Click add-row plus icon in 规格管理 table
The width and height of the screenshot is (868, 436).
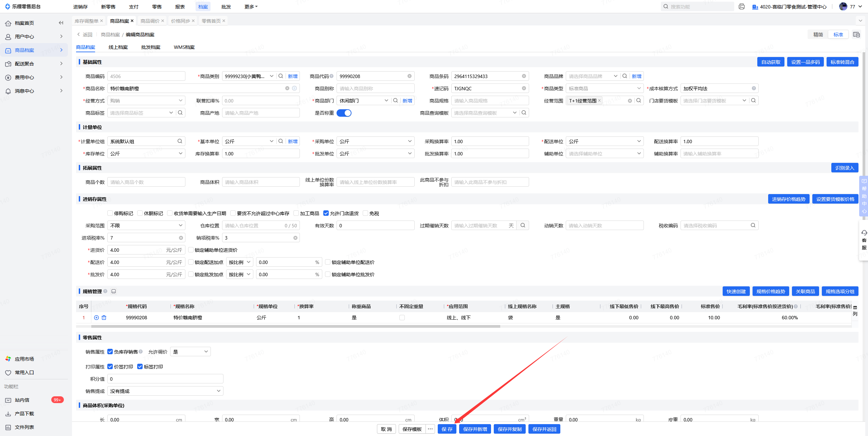96,318
